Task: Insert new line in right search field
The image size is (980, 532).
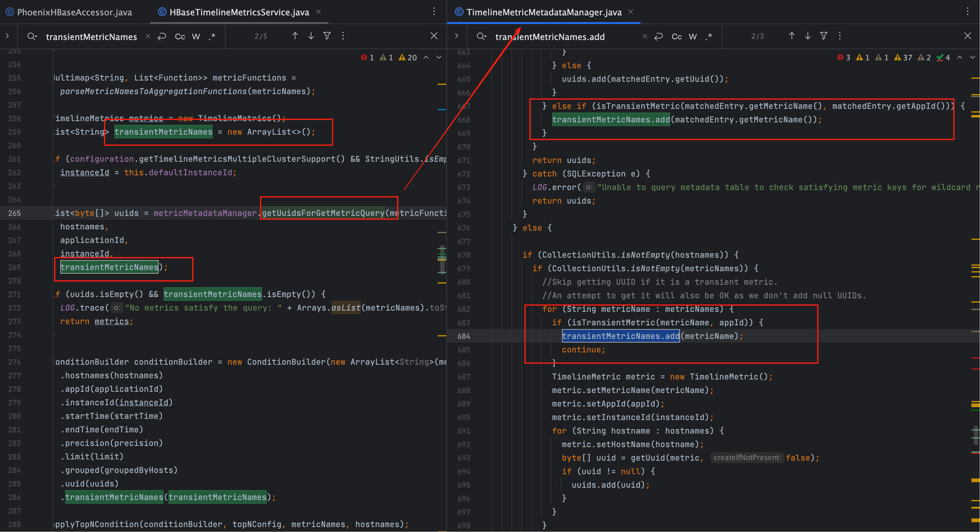Action: coord(658,36)
